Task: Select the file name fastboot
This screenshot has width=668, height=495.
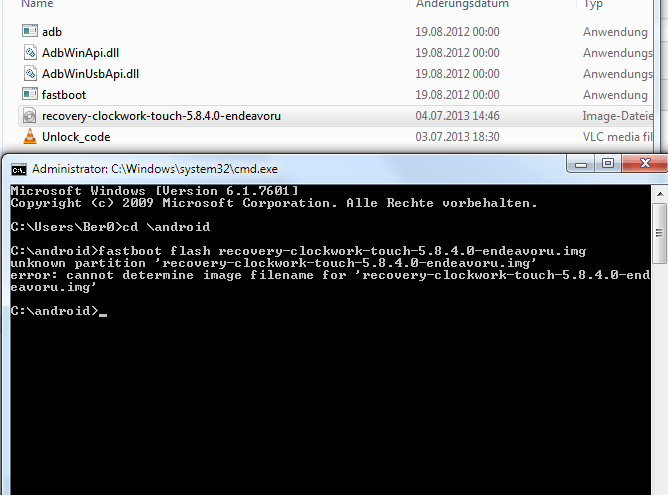Action: (64, 95)
